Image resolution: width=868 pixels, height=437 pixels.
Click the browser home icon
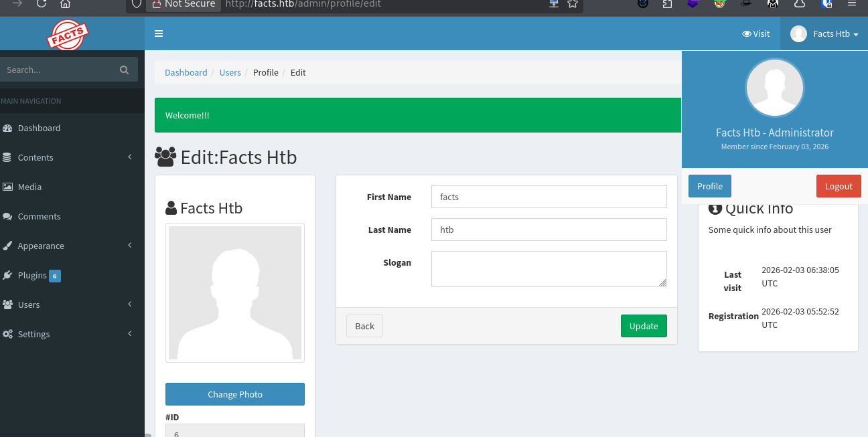click(65, 4)
